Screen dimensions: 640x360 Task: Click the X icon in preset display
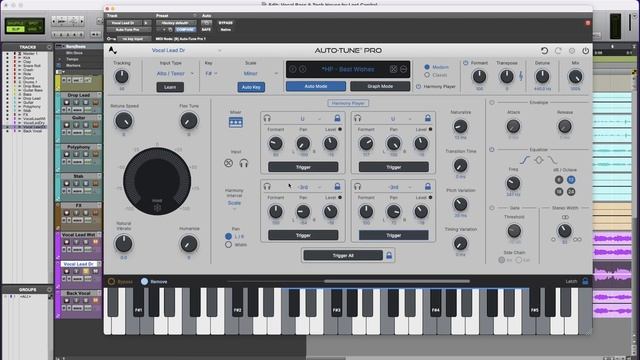393,69
